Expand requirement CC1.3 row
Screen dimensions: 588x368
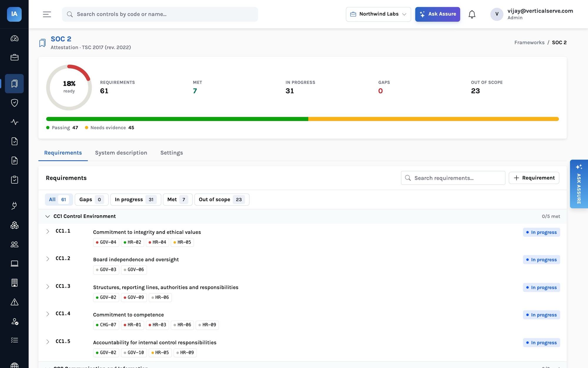pyautogui.click(x=48, y=286)
